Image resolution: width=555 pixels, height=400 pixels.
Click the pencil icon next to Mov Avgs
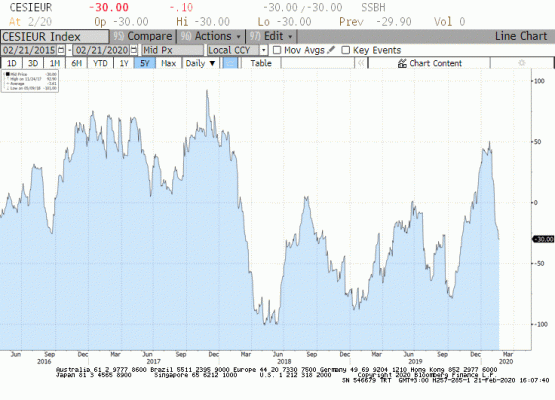click(331, 50)
